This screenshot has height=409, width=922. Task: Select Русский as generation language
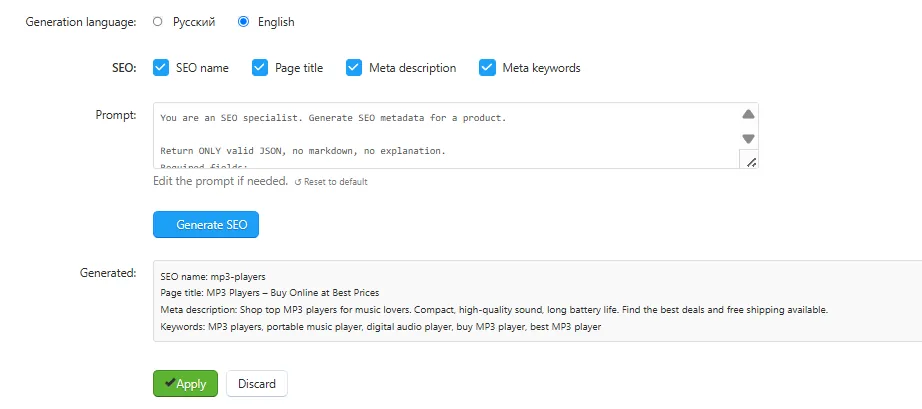pos(157,22)
